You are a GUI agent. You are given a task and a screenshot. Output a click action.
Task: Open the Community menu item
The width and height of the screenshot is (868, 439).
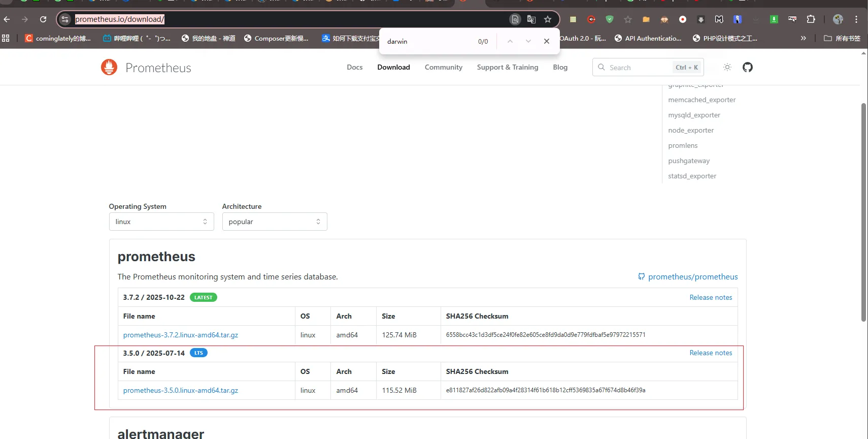[x=444, y=67]
